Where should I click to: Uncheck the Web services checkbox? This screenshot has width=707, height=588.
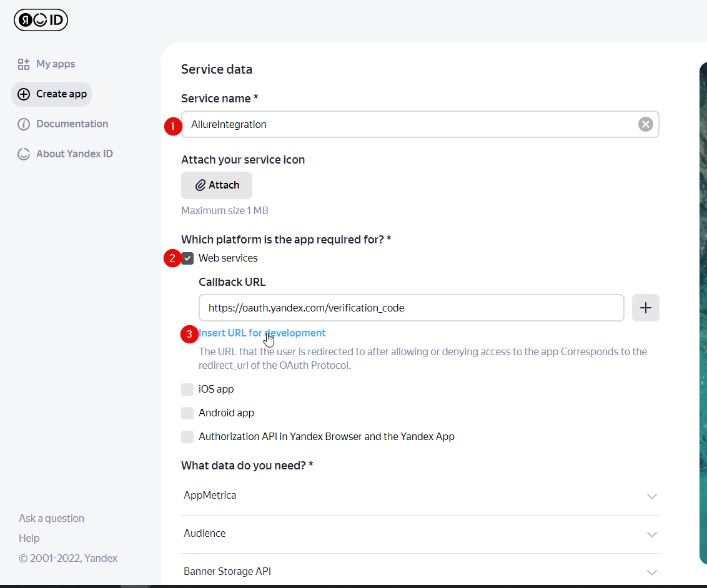coord(187,258)
